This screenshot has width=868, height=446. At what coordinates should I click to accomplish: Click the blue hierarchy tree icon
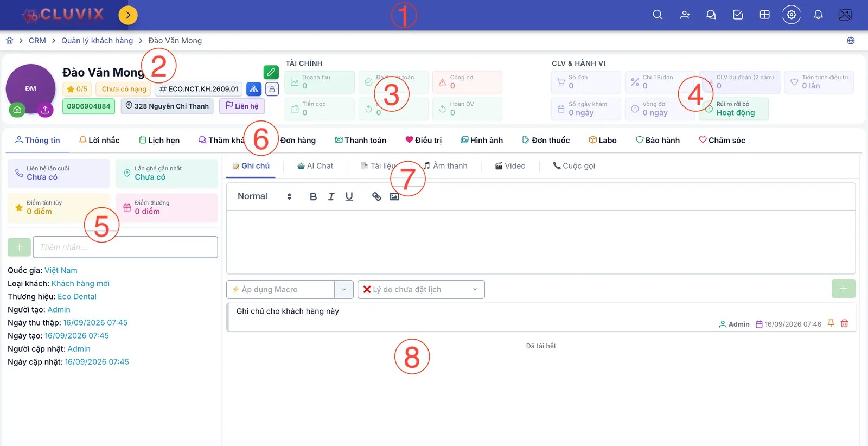(x=254, y=89)
